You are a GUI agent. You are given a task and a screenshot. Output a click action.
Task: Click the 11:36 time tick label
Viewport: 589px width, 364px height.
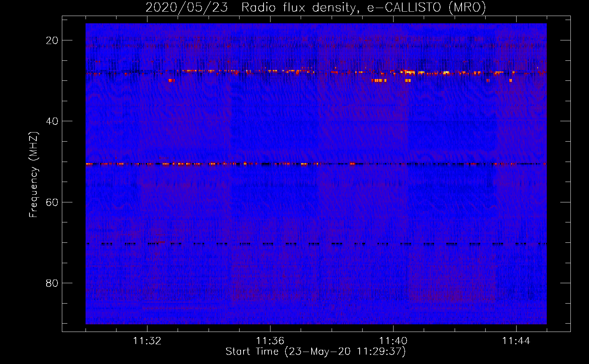[270, 341]
